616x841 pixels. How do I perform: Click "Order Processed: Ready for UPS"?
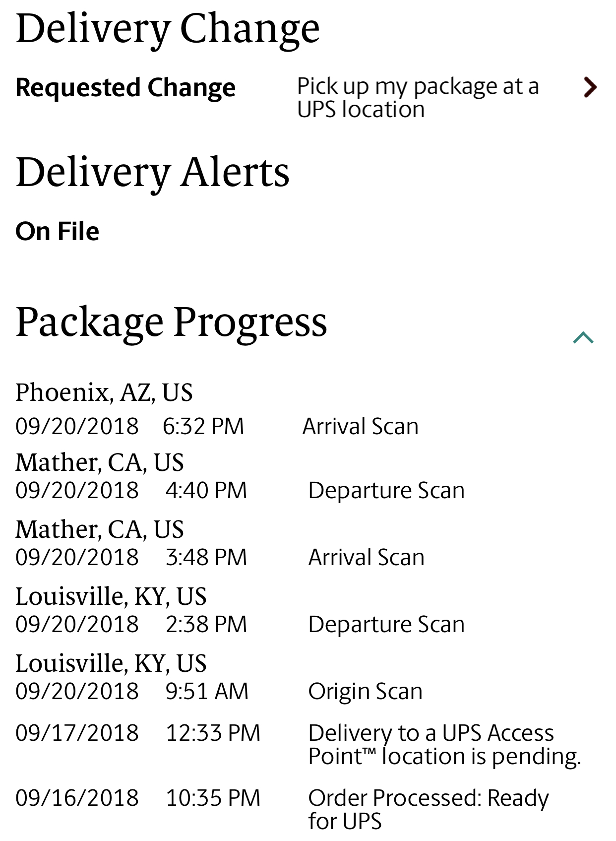428,809
